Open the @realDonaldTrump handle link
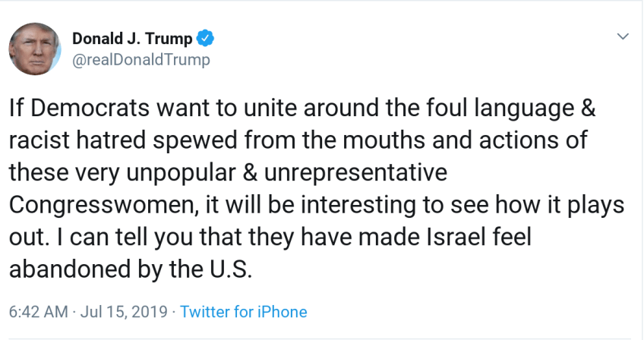 (140, 59)
